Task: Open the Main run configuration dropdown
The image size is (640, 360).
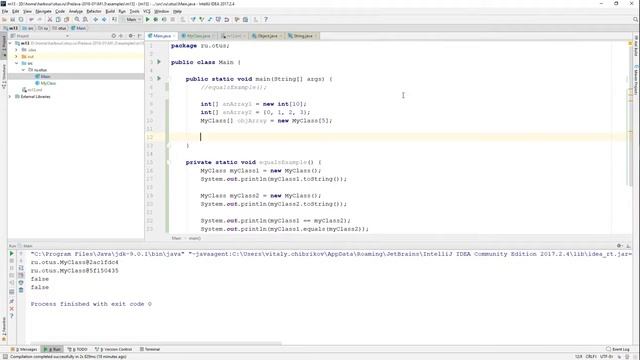Action: tap(131, 19)
